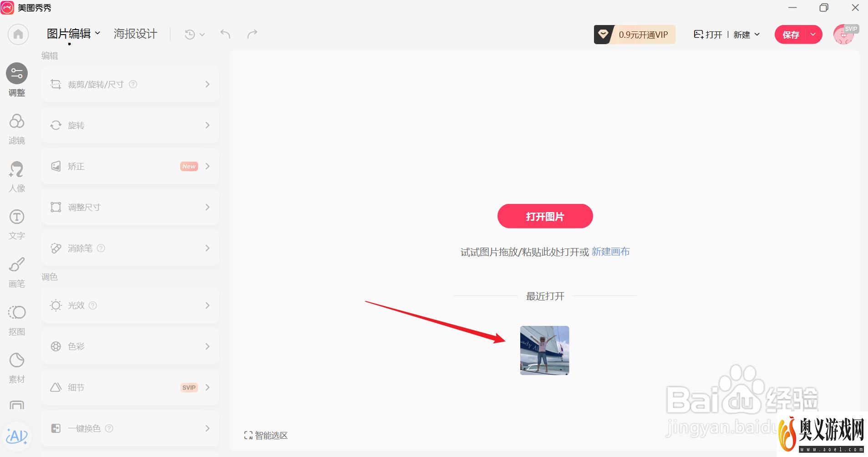
Task: Click the 细节 triangle icon
Action: click(x=56, y=387)
